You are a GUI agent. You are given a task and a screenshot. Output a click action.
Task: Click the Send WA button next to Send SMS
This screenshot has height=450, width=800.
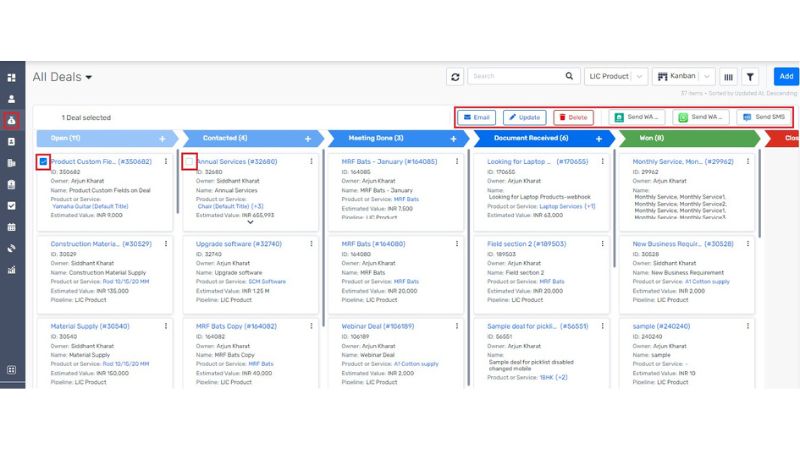[x=701, y=117]
